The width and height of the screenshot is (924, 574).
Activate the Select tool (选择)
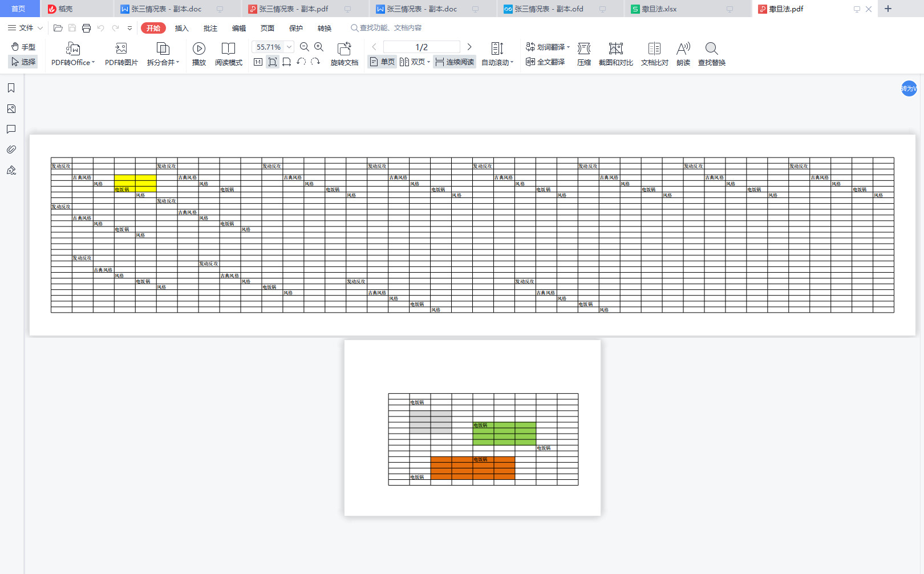coord(23,62)
